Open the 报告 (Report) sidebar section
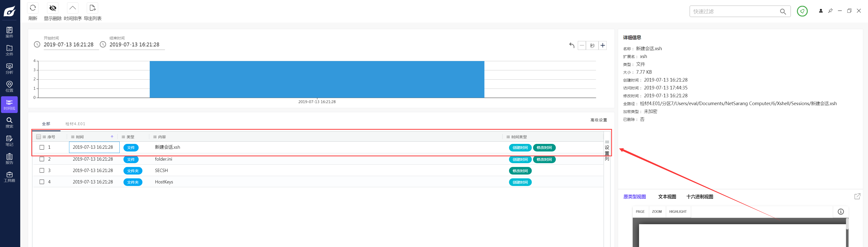 [9, 159]
